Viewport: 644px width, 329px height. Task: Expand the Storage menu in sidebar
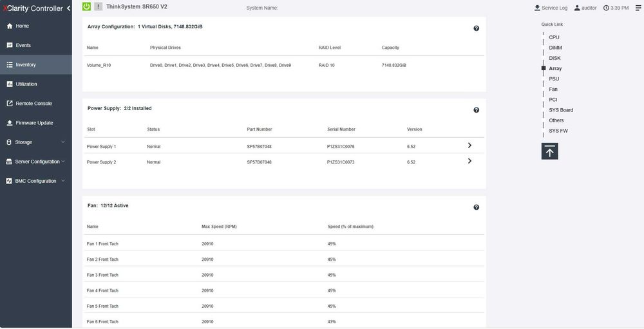pyautogui.click(x=35, y=142)
